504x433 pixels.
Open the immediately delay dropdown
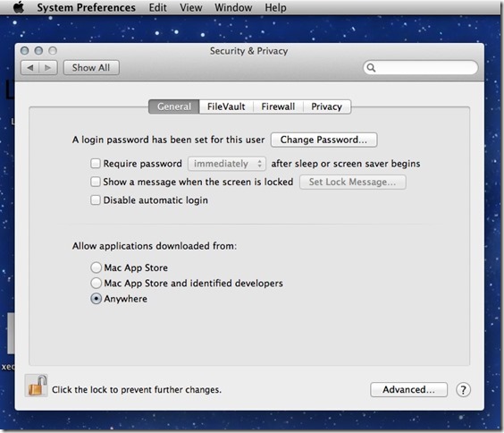pos(227,164)
